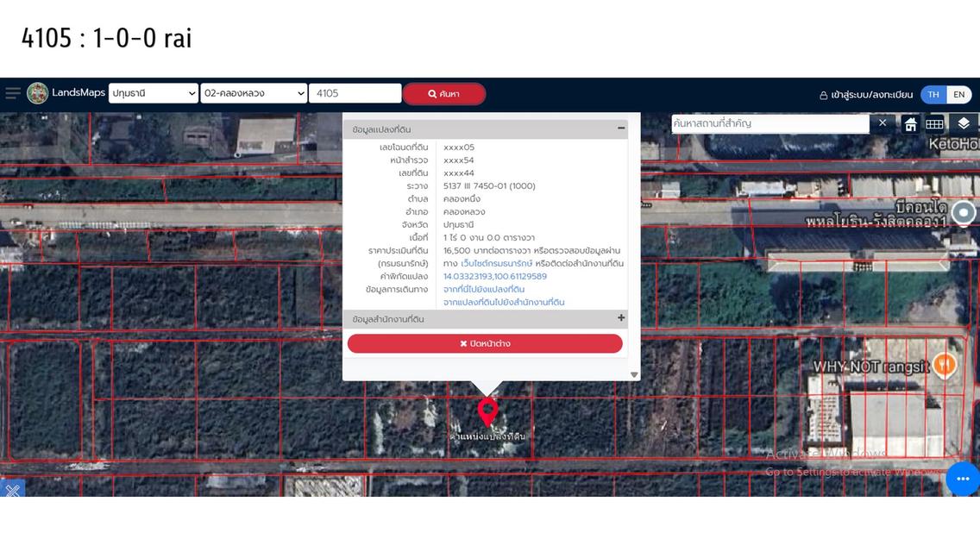Click the red parcel location pin marker

487,411
